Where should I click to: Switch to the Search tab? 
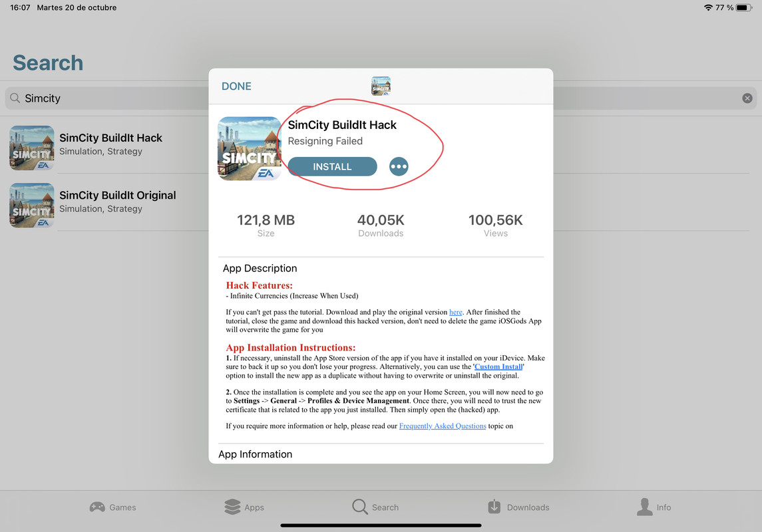click(x=375, y=507)
